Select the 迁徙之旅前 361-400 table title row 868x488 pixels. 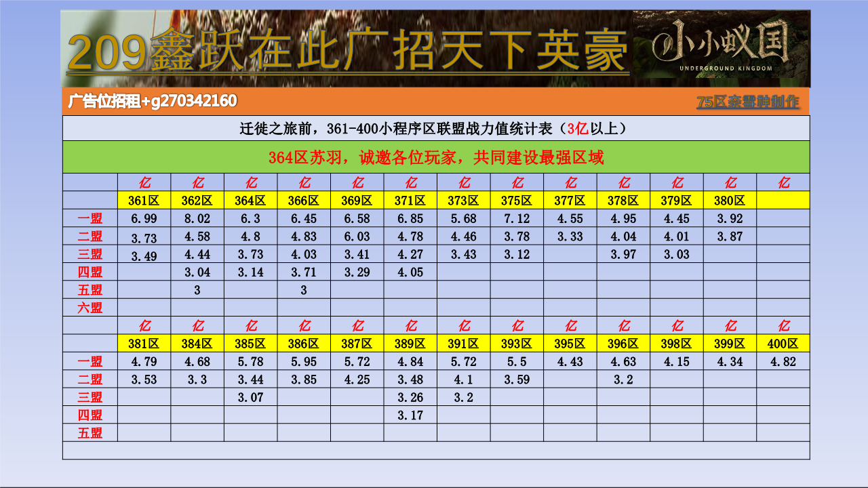(436, 128)
